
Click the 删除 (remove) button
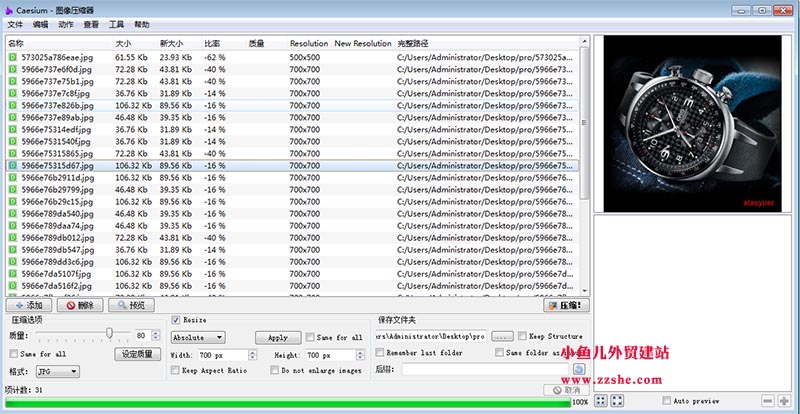(80, 305)
